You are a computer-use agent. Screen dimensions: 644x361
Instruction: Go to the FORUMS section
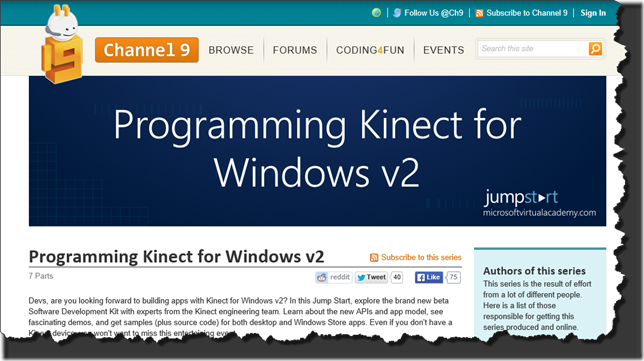pos(295,50)
